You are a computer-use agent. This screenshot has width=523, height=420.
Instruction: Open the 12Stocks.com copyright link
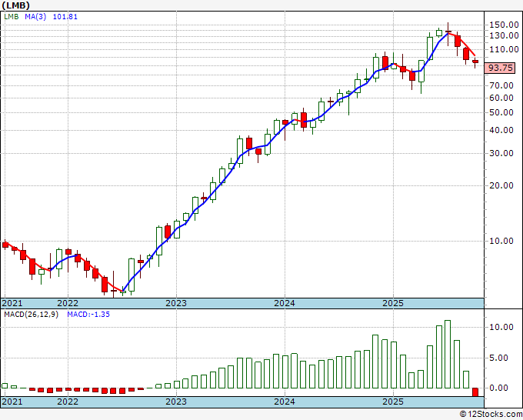pyautogui.click(x=491, y=415)
